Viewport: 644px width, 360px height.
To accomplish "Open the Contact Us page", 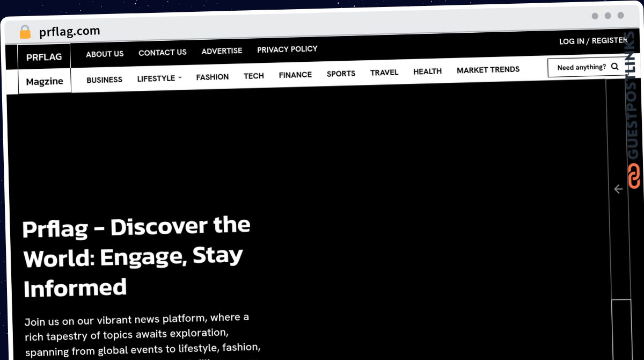I will pyautogui.click(x=163, y=52).
